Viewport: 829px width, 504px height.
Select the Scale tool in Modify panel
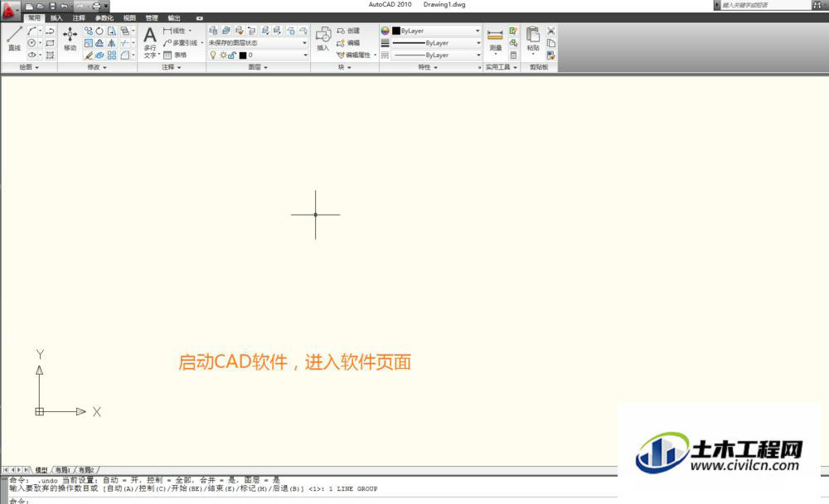(89, 43)
